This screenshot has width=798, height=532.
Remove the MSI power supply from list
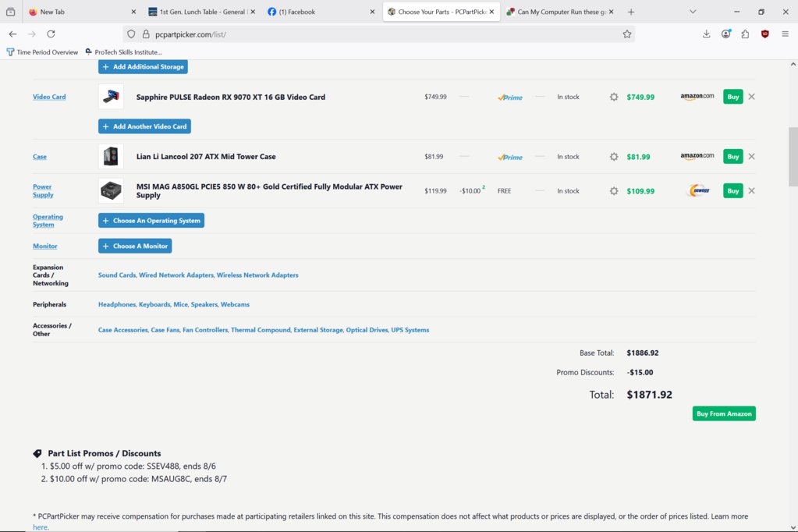(x=752, y=191)
